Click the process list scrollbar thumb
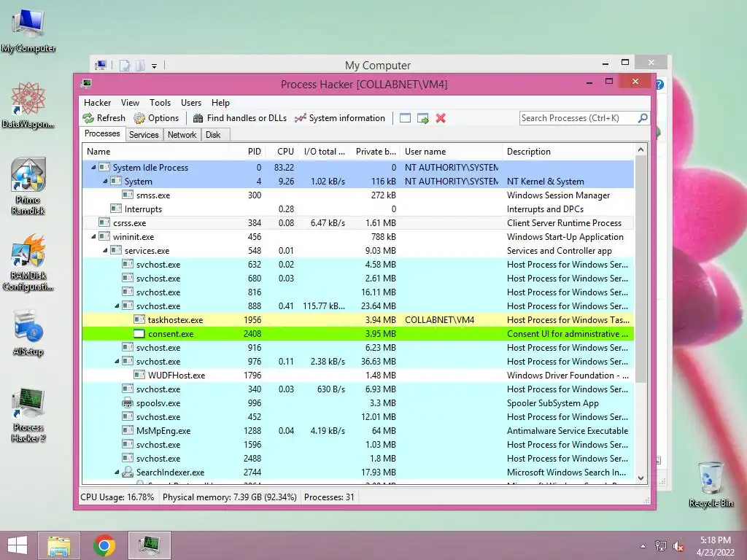Image resolution: width=747 pixels, height=560 pixels. tap(640, 269)
